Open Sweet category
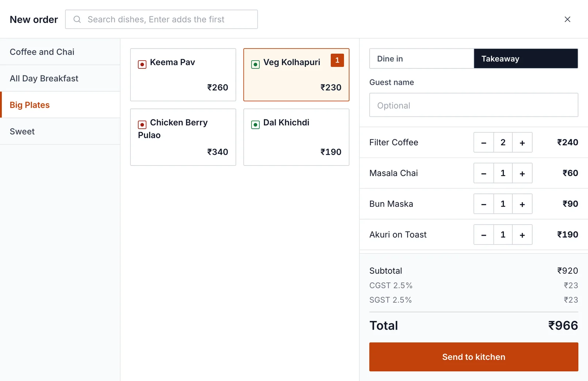 (x=60, y=131)
